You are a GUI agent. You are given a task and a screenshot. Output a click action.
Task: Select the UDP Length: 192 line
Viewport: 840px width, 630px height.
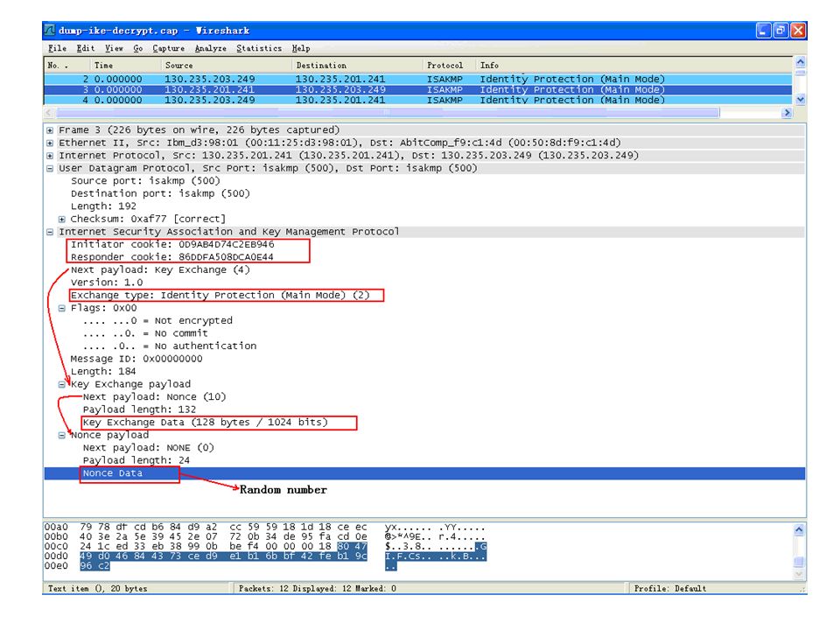tap(103, 206)
